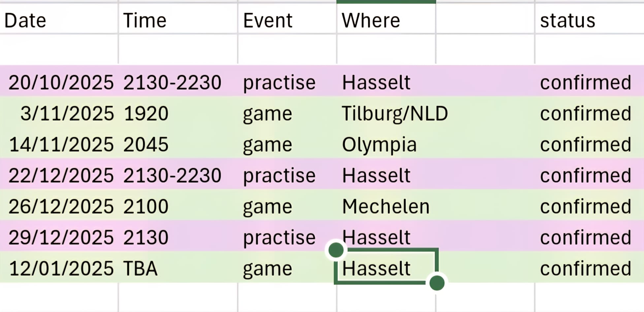Tap the bottom-right selection handle
The image size is (644, 312).
pyautogui.click(x=437, y=283)
